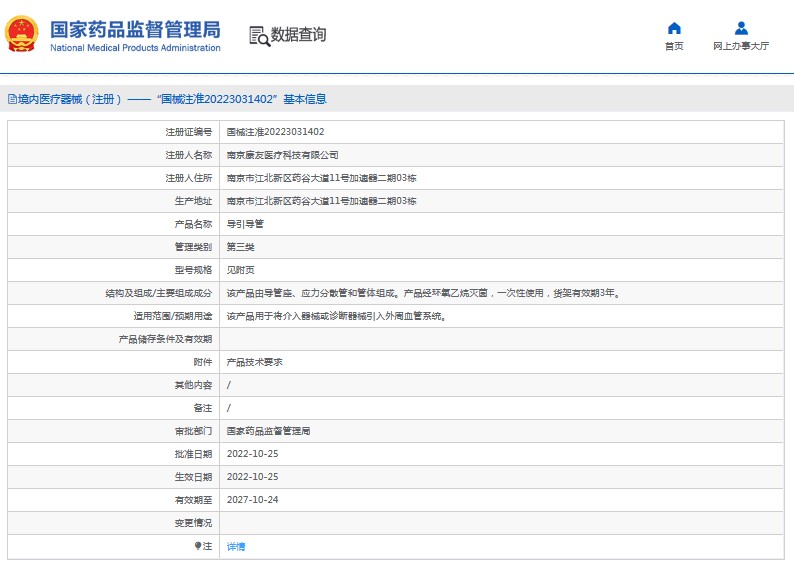
Task: Click the 产品名称 label
Action: pyautogui.click(x=193, y=224)
